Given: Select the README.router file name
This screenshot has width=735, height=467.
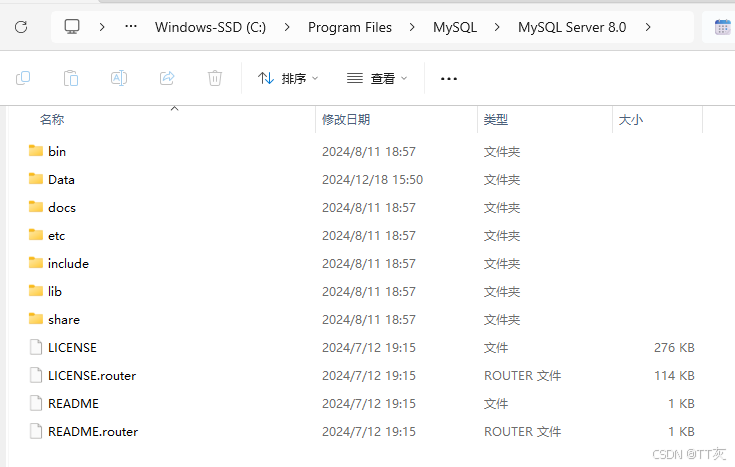Looking at the screenshot, I should [93, 431].
